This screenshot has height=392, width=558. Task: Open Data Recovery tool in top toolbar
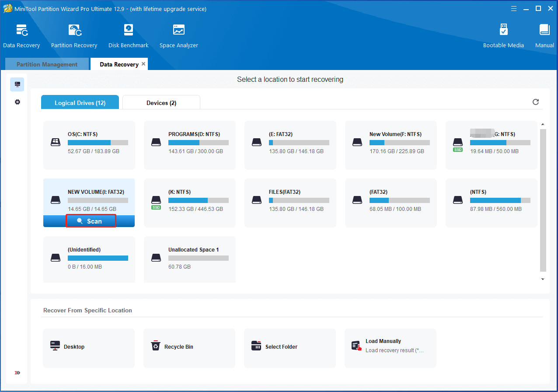tap(21, 35)
